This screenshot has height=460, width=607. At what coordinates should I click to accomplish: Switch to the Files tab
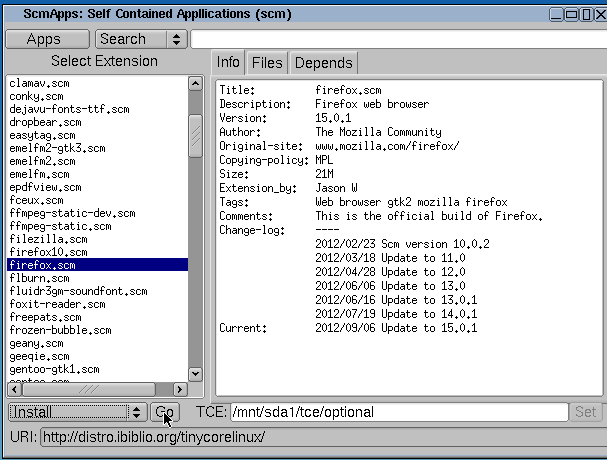click(267, 63)
